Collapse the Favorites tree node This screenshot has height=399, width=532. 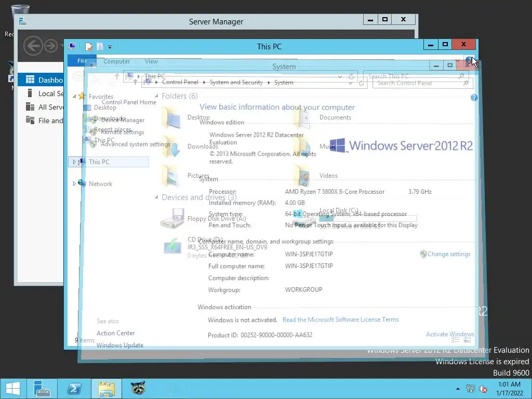pos(74,96)
